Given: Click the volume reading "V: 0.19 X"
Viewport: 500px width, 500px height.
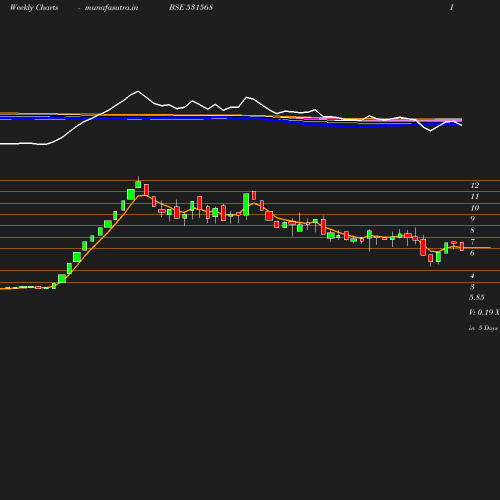Looking at the screenshot, I should click(484, 312).
